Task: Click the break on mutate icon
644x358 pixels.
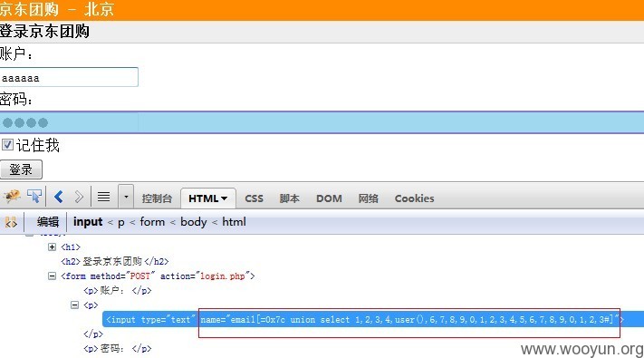Action: [x=11, y=222]
